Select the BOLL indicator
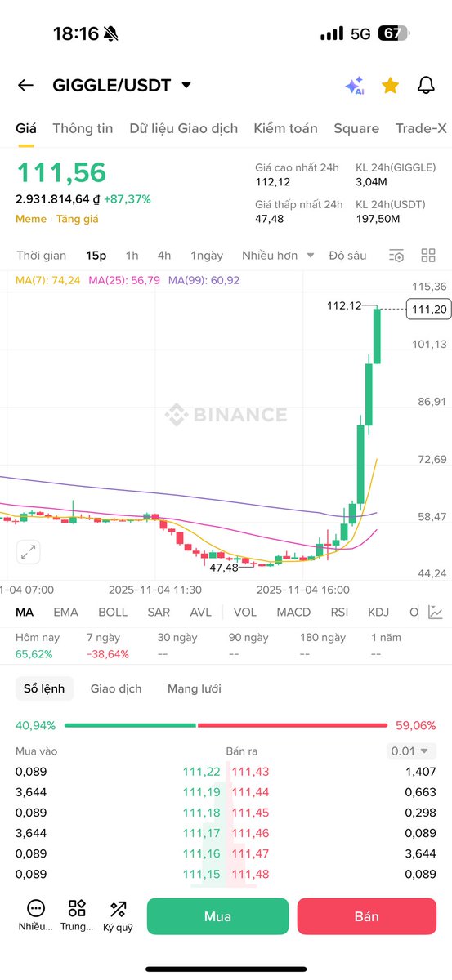452x980 pixels. [x=113, y=612]
